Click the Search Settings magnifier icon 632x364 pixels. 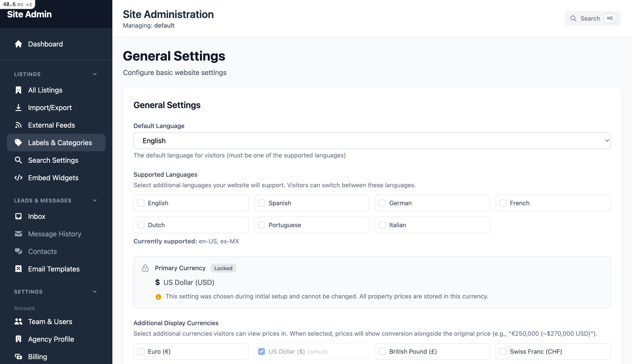[18, 160]
